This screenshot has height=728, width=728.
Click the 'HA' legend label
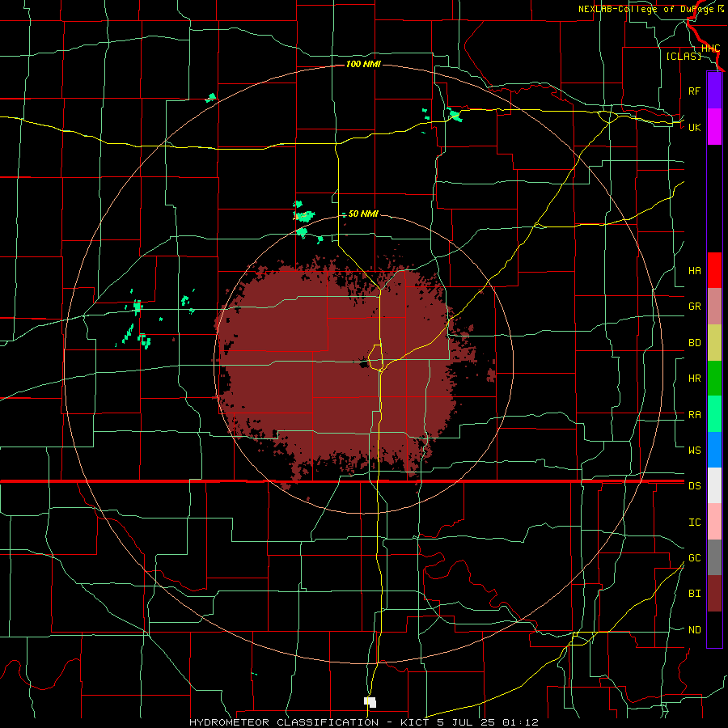(x=694, y=271)
